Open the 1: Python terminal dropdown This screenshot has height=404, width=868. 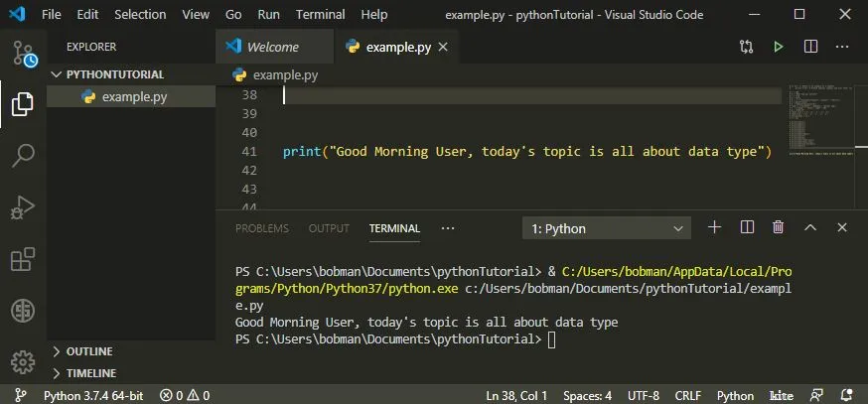pyautogui.click(x=606, y=228)
